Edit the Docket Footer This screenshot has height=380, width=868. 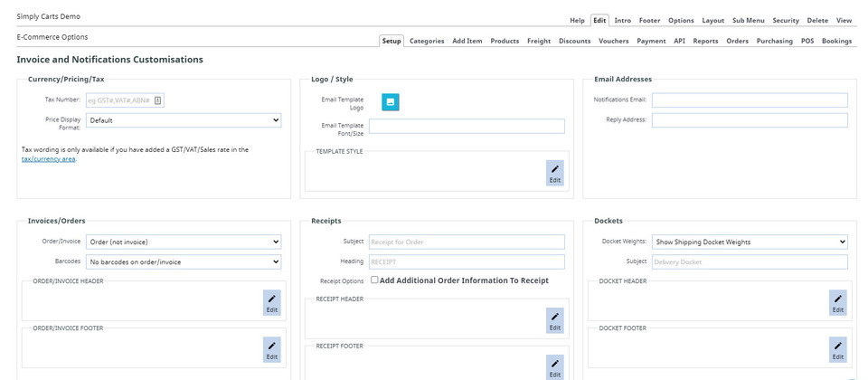coord(837,350)
